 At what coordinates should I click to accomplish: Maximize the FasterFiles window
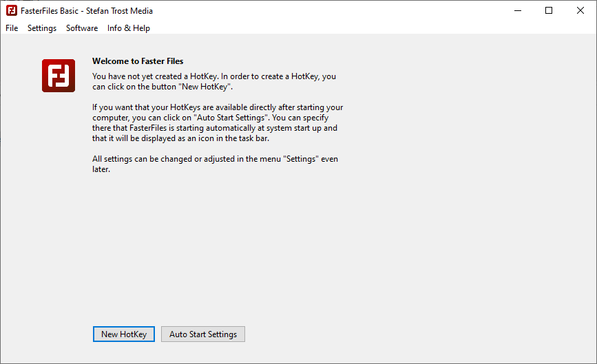pyautogui.click(x=549, y=10)
